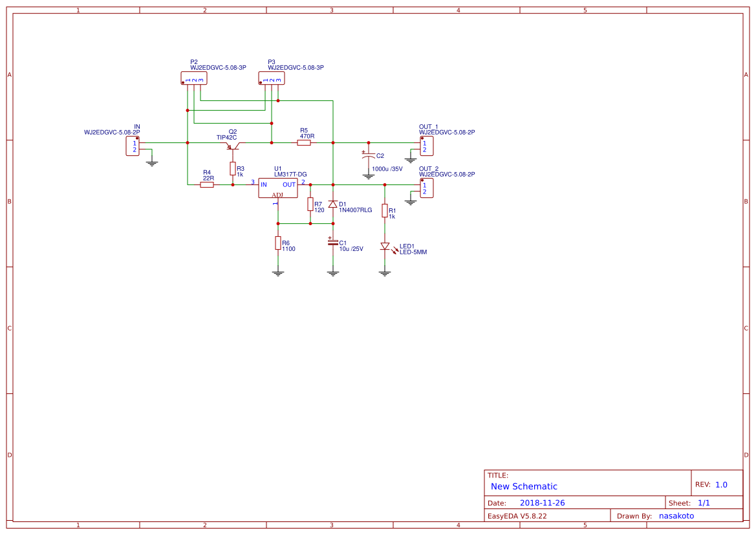The image size is (756, 535).
Task: Click the 1N4007RLG diode D1 symbol
Action: (x=332, y=205)
